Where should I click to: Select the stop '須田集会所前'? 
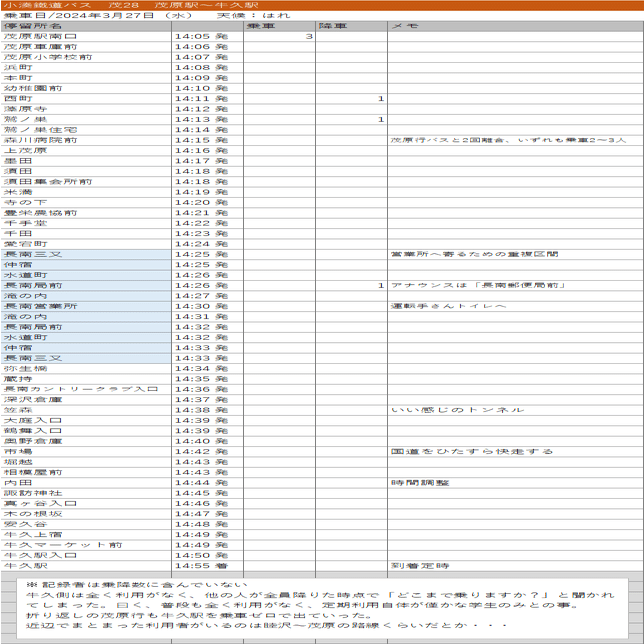tap(48, 182)
